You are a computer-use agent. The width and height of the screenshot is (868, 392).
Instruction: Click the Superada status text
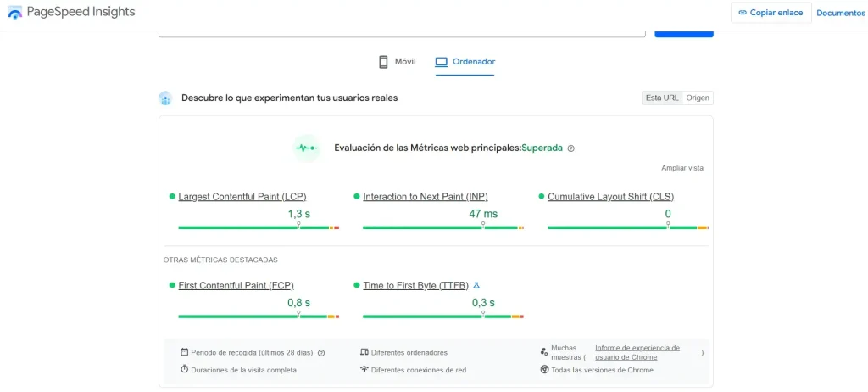542,148
